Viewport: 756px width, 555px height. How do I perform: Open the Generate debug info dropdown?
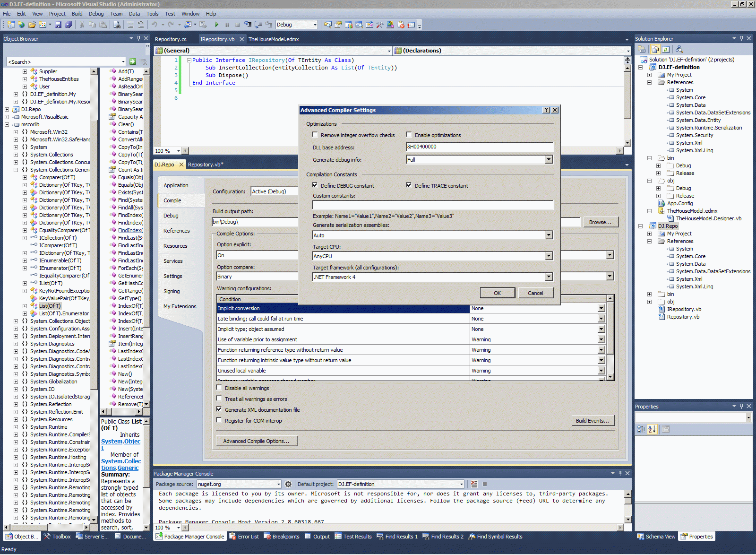[549, 160]
